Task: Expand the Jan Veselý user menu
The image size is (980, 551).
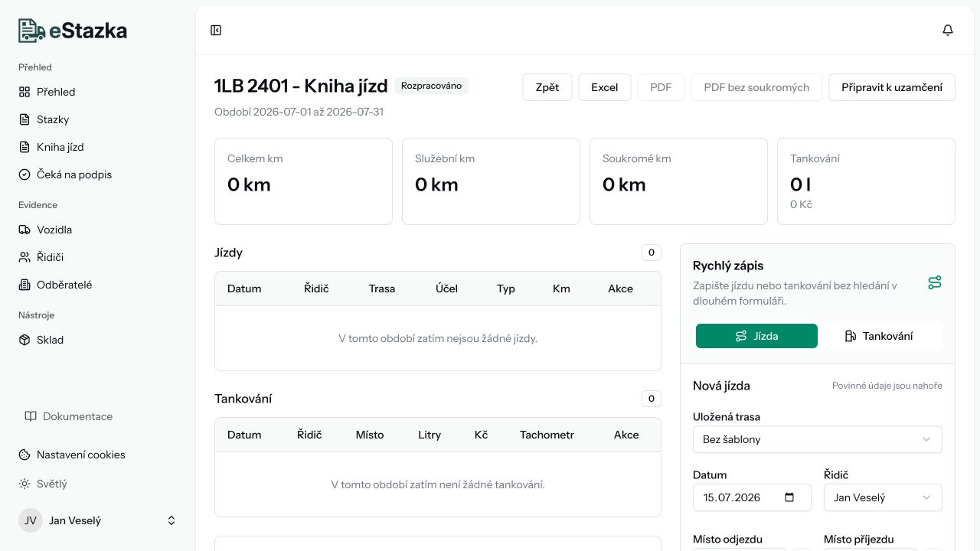Action: [98, 520]
